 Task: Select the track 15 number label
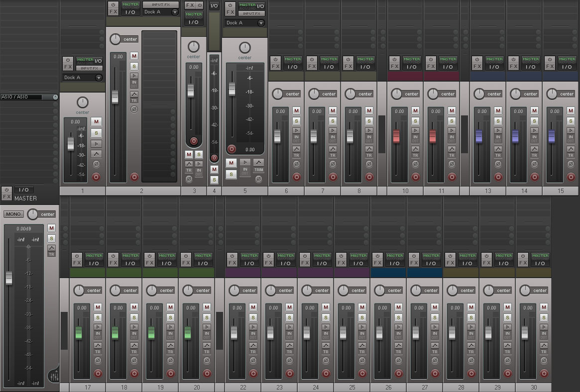tap(561, 191)
